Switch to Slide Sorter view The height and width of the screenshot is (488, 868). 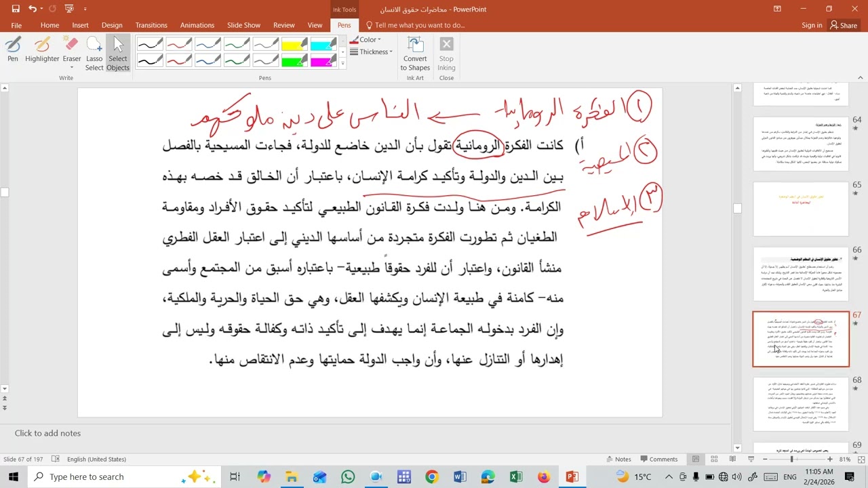coord(714,459)
